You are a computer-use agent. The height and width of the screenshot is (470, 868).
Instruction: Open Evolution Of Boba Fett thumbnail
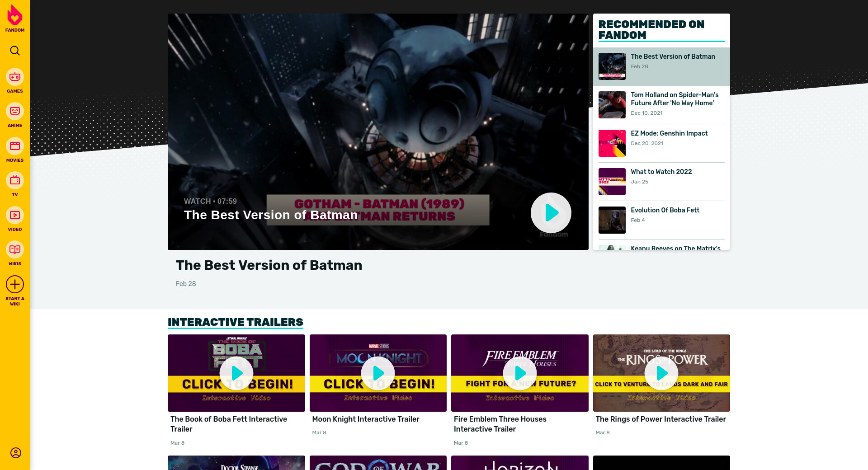tap(612, 220)
